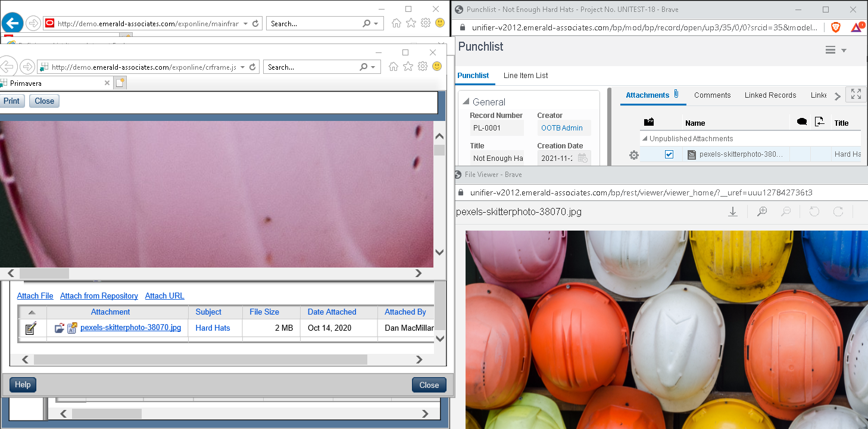Screen dimensions: 868x429
Task: Show more tabs with the right chevron
Action: [x=837, y=96]
